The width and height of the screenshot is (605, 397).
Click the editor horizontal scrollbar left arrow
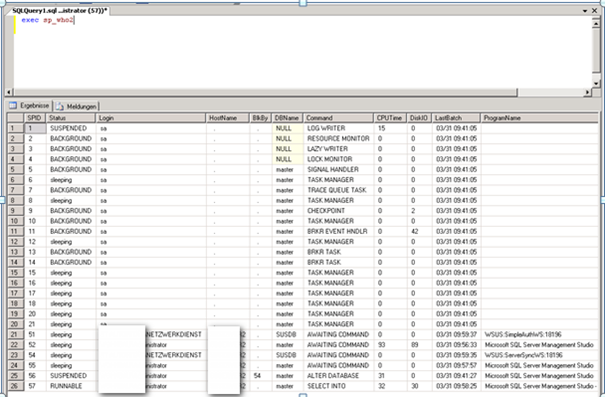click(9, 93)
